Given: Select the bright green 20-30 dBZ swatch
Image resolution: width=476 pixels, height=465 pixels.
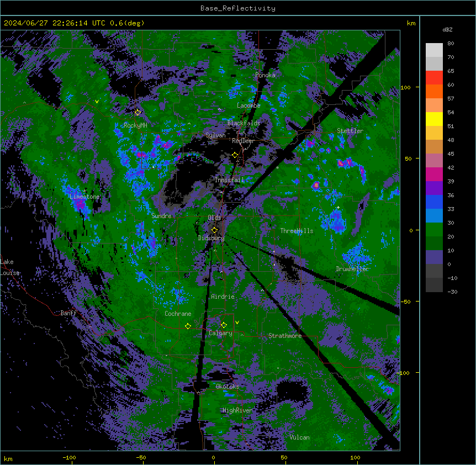Looking at the screenshot, I should click(x=434, y=230).
